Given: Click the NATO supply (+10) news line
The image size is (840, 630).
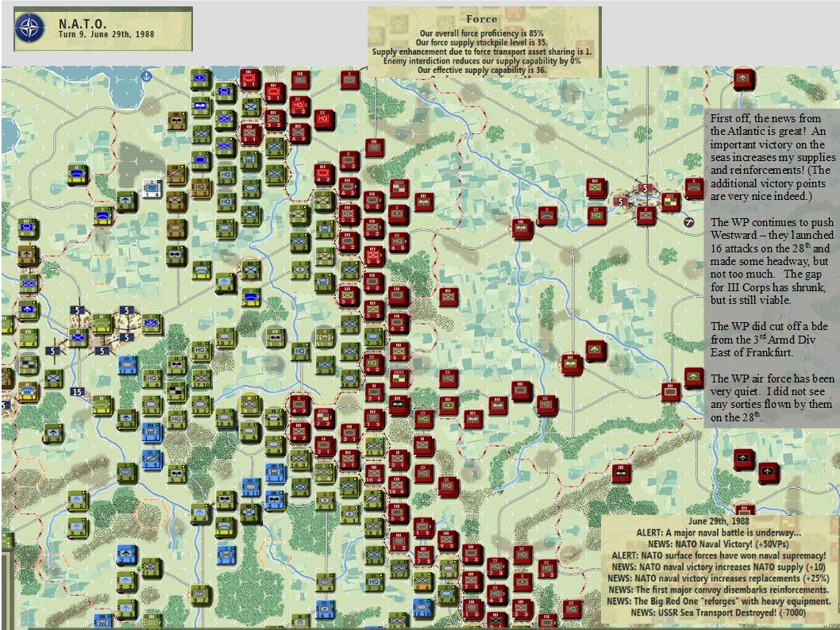Looking at the screenshot, I should click(x=719, y=567).
